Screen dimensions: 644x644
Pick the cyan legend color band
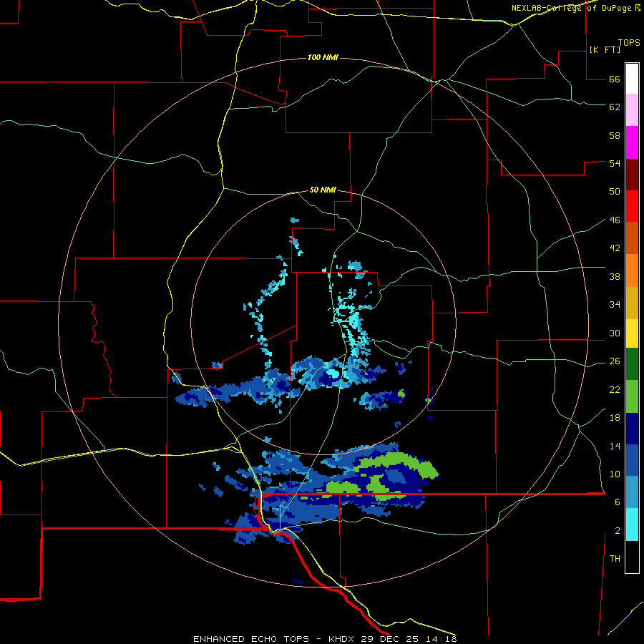pyautogui.click(x=632, y=525)
